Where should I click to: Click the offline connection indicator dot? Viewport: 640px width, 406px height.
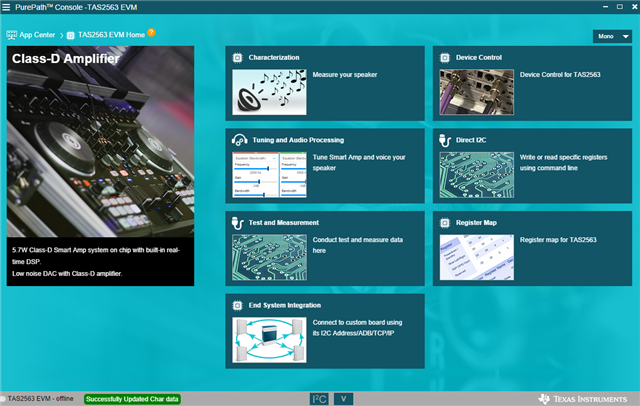[x=2, y=399]
